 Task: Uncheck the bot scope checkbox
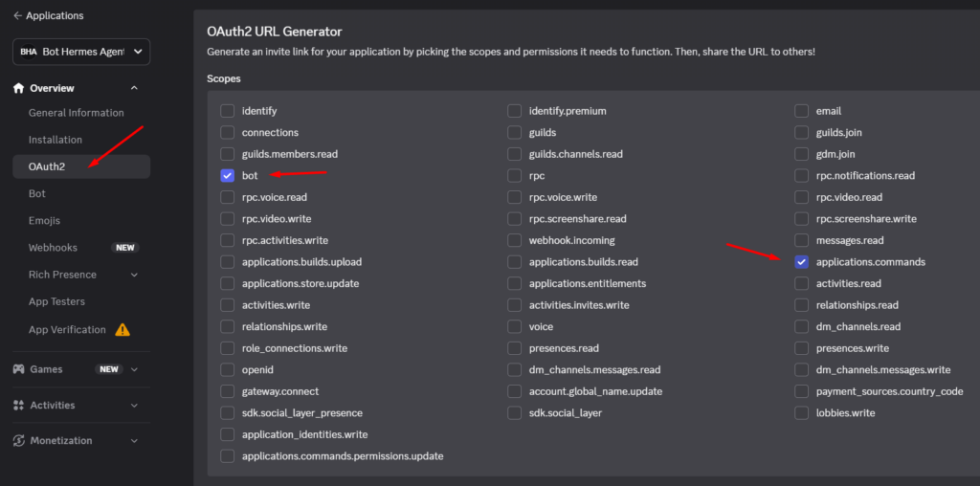pos(228,176)
